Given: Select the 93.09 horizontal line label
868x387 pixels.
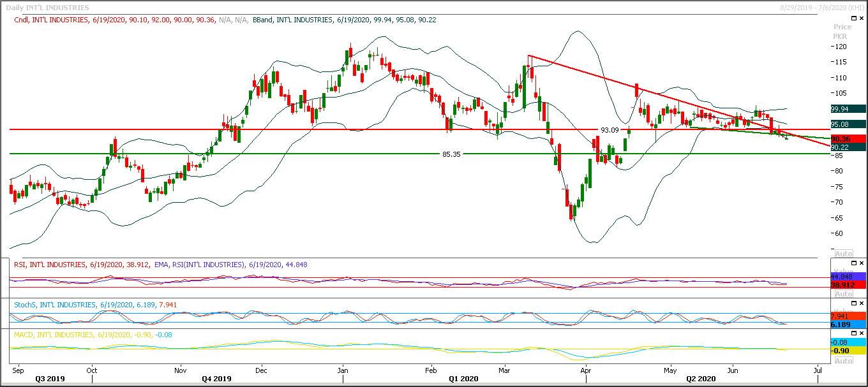Looking at the screenshot, I should (x=610, y=130).
